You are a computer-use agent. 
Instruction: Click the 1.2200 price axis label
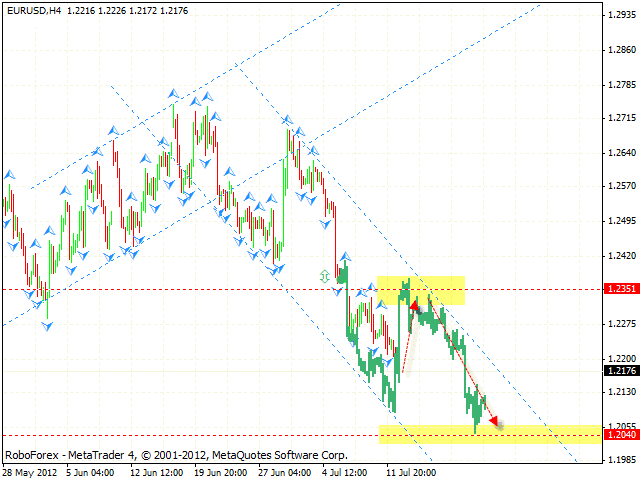[622, 359]
